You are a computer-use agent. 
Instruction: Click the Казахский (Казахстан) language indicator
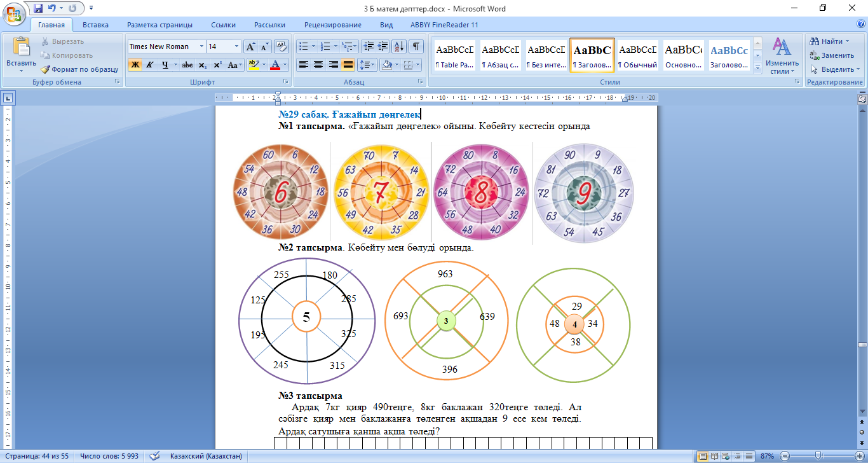(x=206, y=456)
